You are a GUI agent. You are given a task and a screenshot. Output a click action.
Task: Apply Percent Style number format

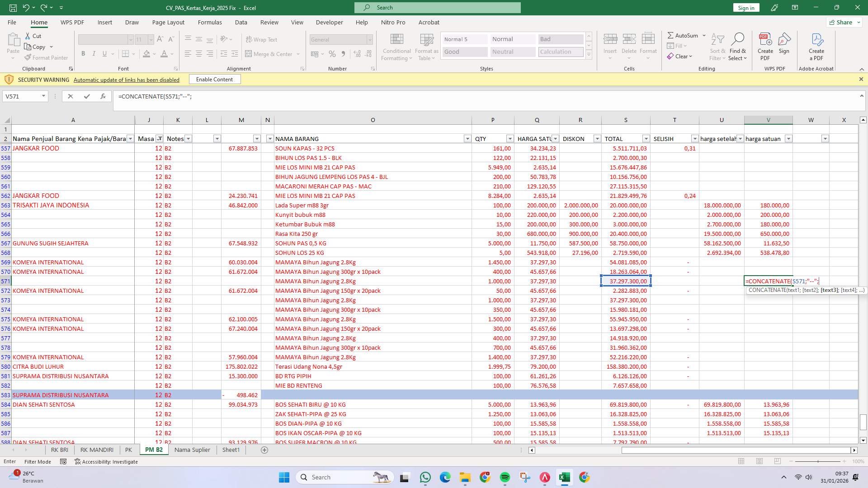[x=332, y=54]
